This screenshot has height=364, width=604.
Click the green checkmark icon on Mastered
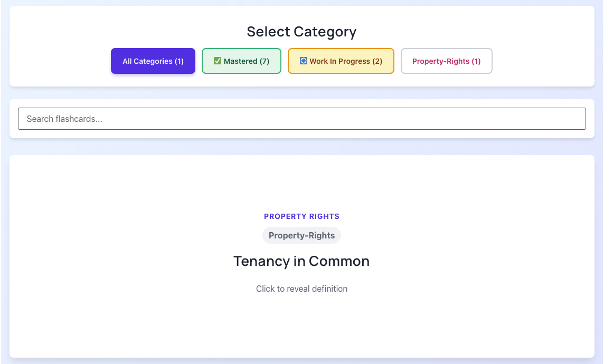click(x=218, y=60)
